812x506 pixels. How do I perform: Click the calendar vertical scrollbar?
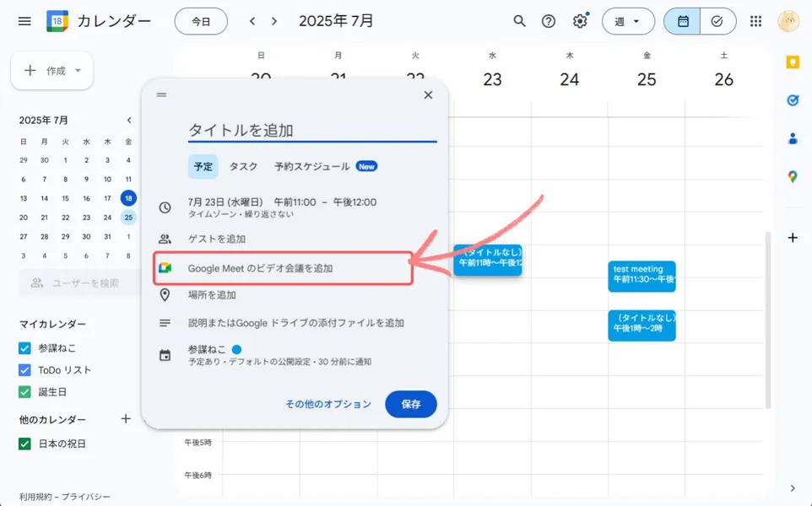coord(768,320)
